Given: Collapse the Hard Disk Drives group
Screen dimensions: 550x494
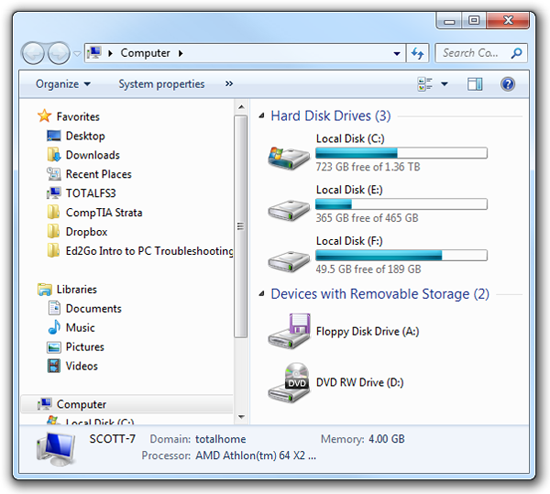Looking at the screenshot, I should point(261,116).
